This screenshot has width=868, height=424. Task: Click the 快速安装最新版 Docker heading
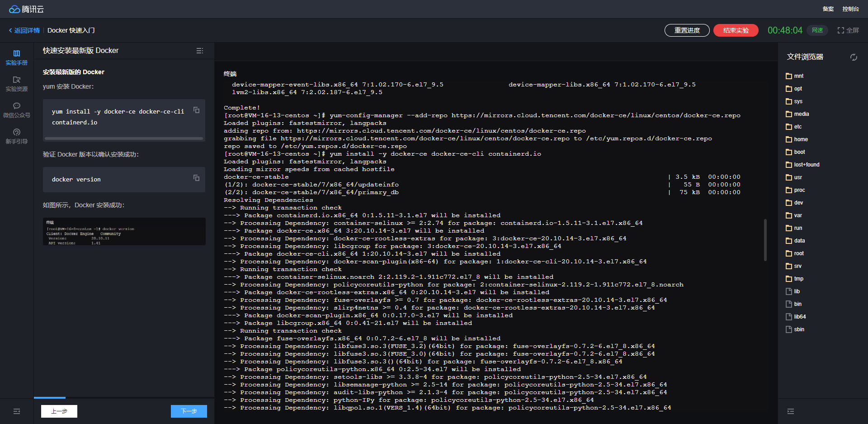point(81,51)
